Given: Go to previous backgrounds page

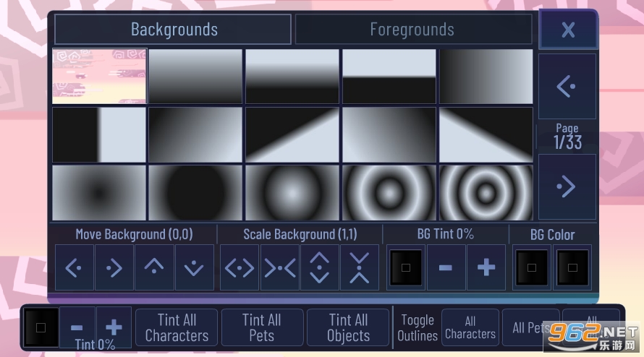Looking at the screenshot, I should pyautogui.click(x=567, y=86).
